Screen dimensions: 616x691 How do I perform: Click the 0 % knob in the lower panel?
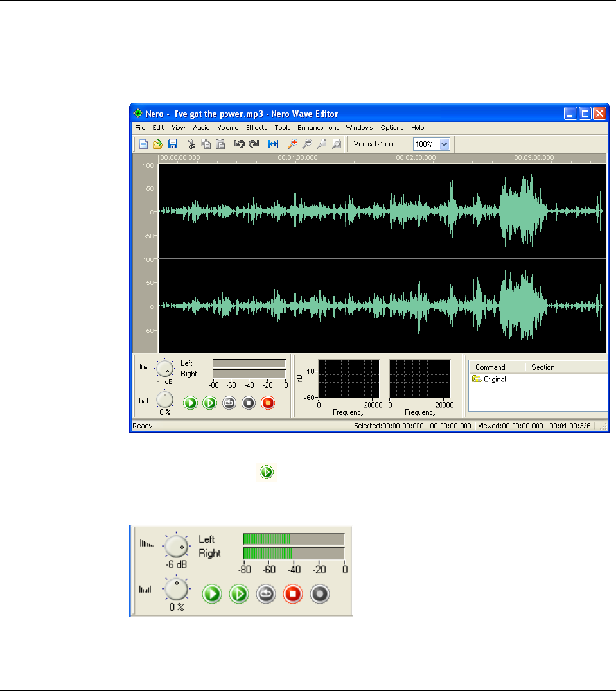coord(176,589)
